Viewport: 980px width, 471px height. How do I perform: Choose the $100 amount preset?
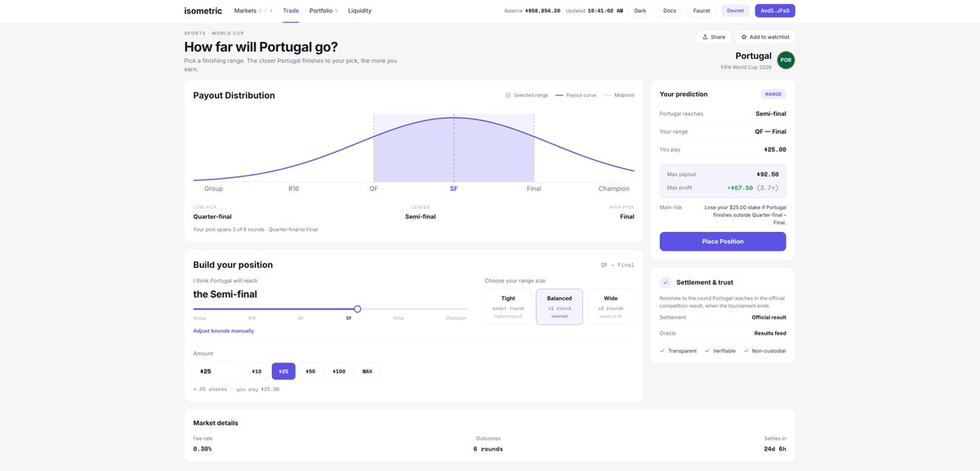point(339,371)
